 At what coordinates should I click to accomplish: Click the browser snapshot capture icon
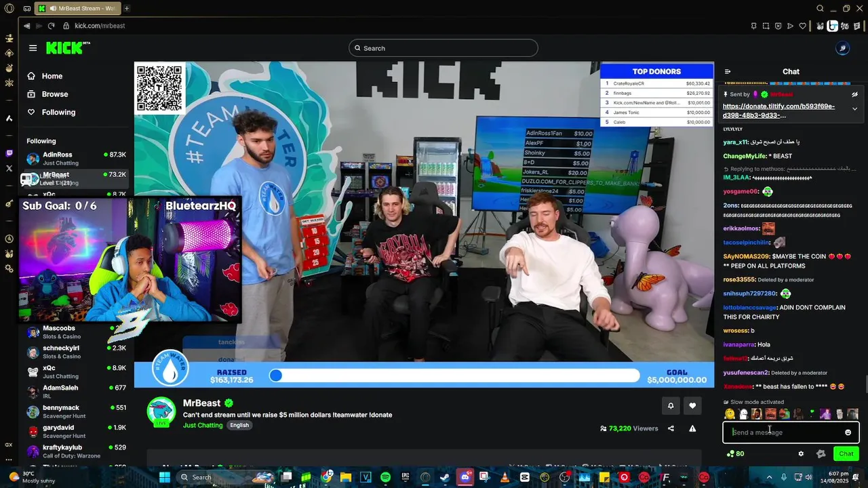tap(766, 26)
